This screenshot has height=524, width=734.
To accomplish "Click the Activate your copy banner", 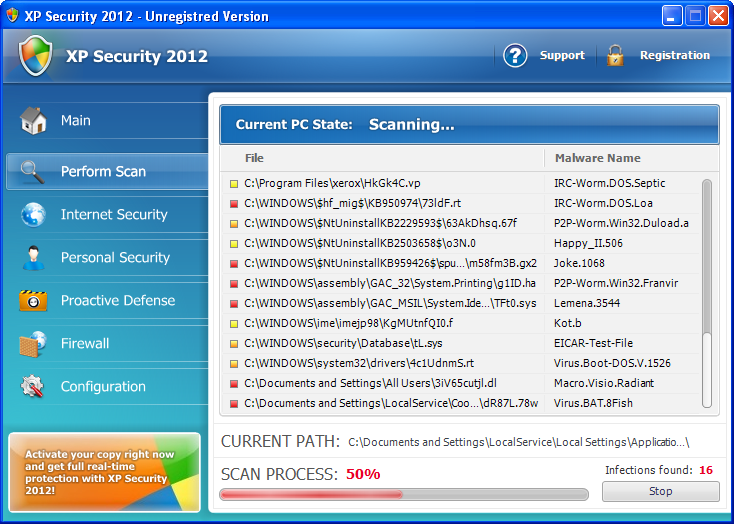I will [105, 472].
